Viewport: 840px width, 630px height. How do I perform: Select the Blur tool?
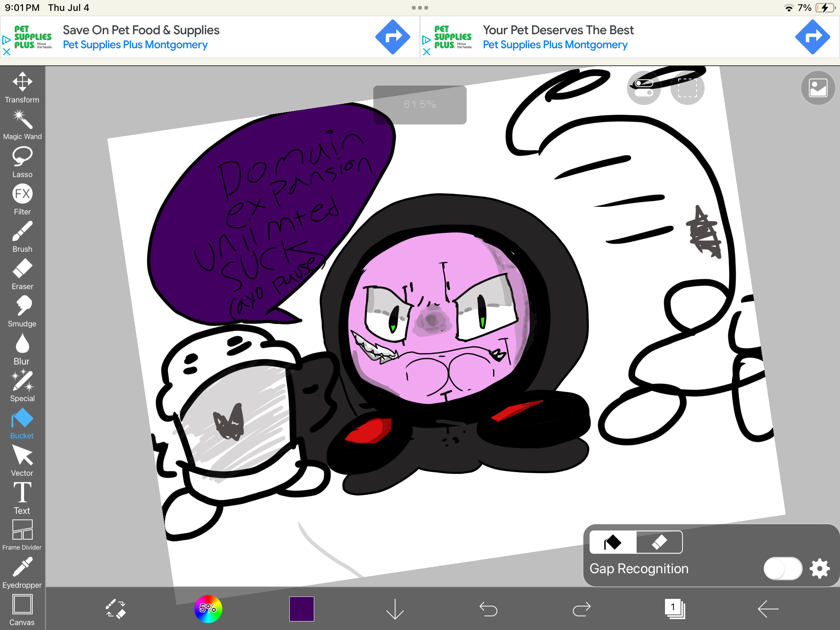pyautogui.click(x=22, y=349)
